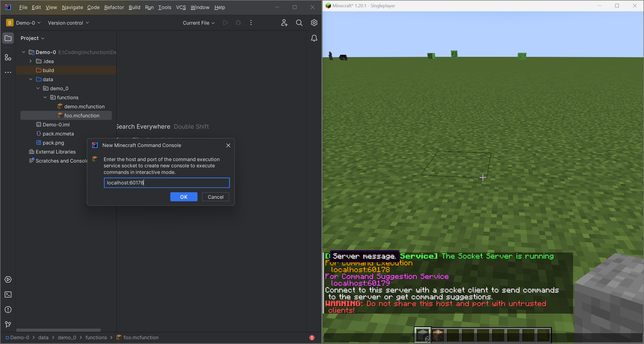Open the Run menu

pyautogui.click(x=149, y=7)
